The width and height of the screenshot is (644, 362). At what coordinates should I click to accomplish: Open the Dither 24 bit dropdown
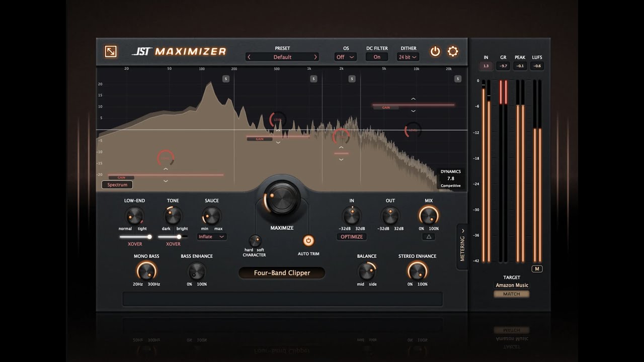tap(408, 57)
